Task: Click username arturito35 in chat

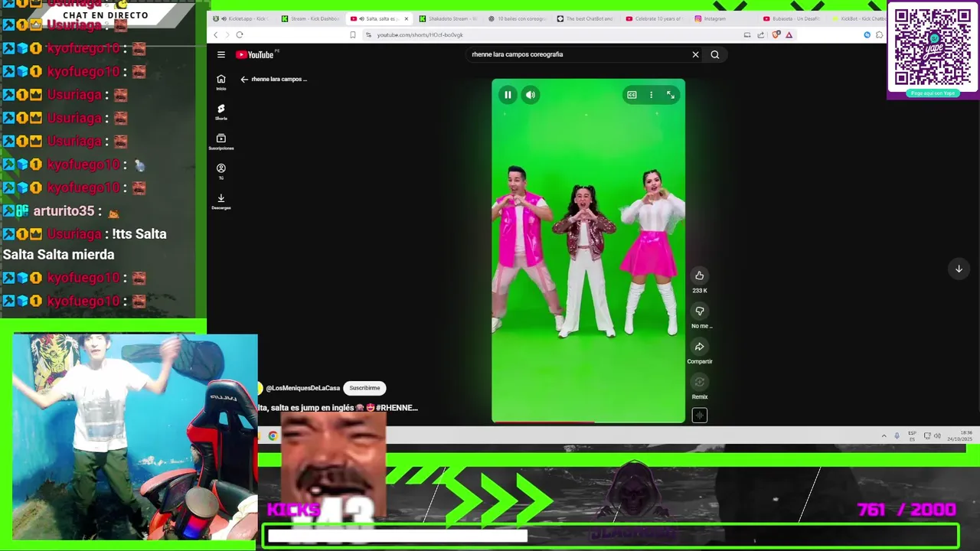Action: tap(64, 211)
